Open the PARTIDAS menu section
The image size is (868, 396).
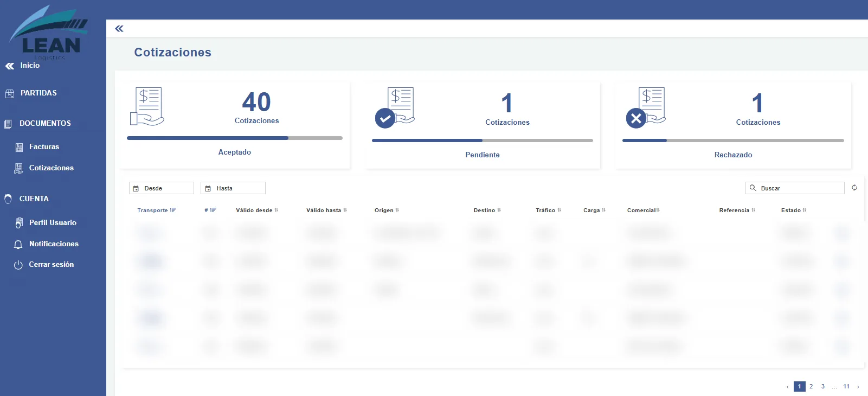pos(38,93)
